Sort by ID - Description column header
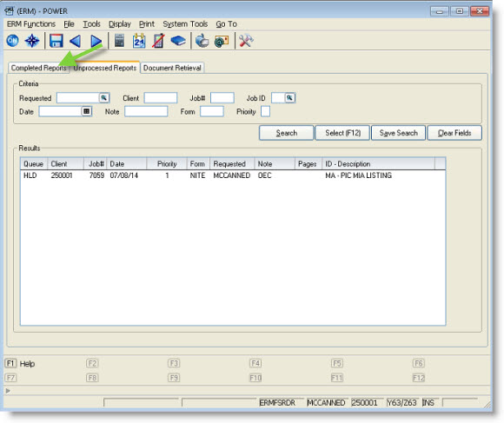504x423 pixels. coord(378,164)
